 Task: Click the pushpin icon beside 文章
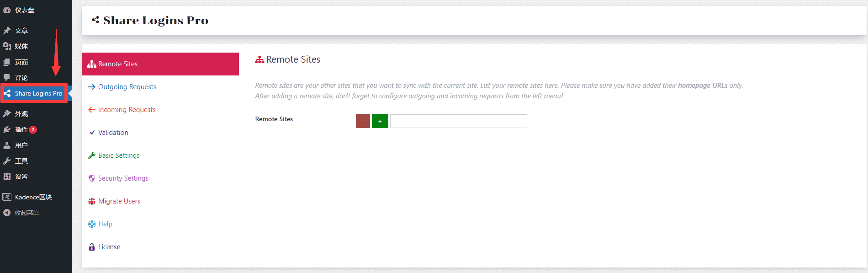click(7, 31)
